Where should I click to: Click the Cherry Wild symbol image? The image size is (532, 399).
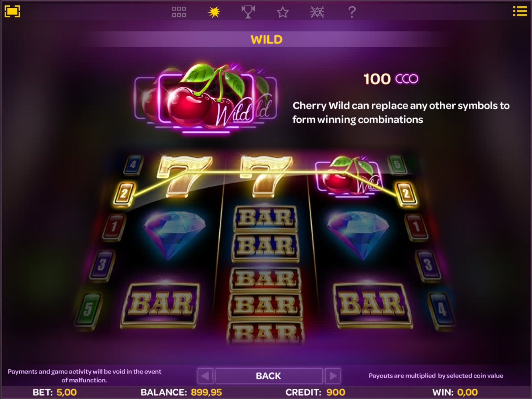[205, 98]
